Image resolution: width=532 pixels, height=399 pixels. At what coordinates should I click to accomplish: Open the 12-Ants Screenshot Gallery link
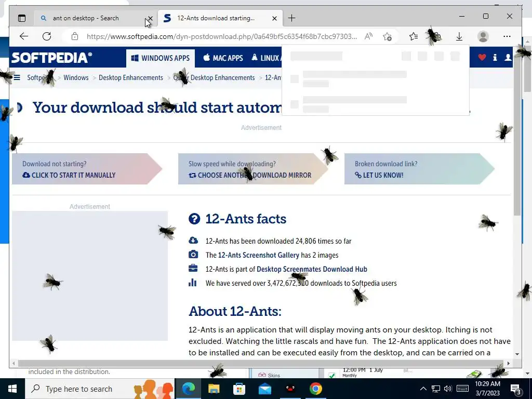(259, 255)
